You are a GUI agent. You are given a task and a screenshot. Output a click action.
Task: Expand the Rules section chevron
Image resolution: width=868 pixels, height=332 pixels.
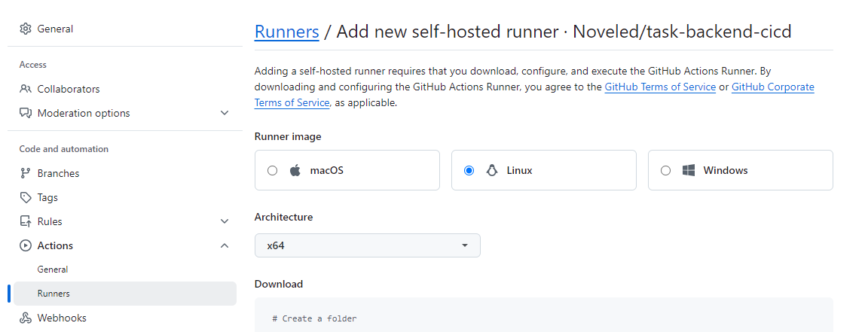[225, 221]
